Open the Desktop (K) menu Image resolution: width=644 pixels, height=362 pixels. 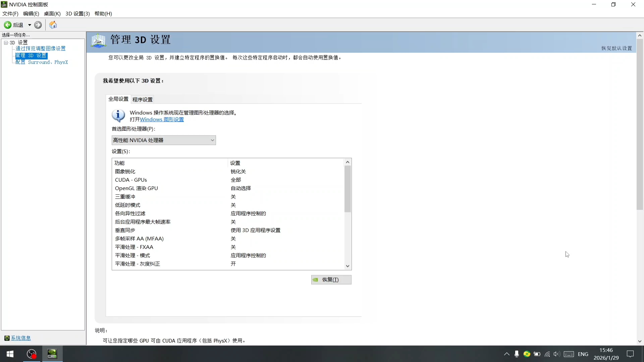click(x=52, y=13)
